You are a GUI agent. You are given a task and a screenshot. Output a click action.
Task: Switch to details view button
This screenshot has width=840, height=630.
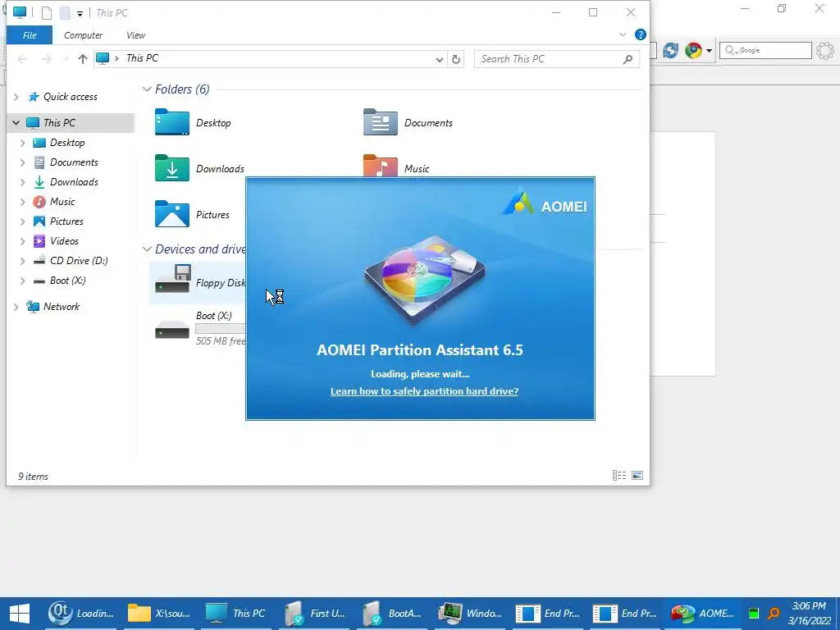coord(619,475)
